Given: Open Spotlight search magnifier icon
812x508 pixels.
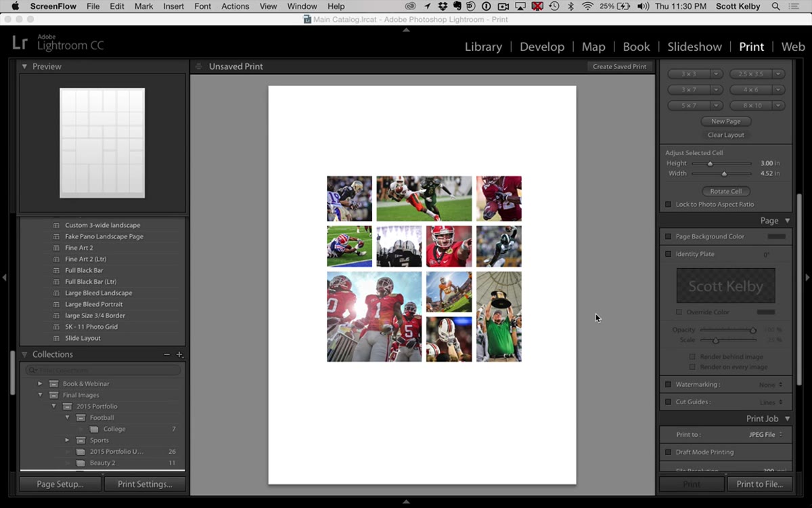Looking at the screenshot, I should pos(775,6).
